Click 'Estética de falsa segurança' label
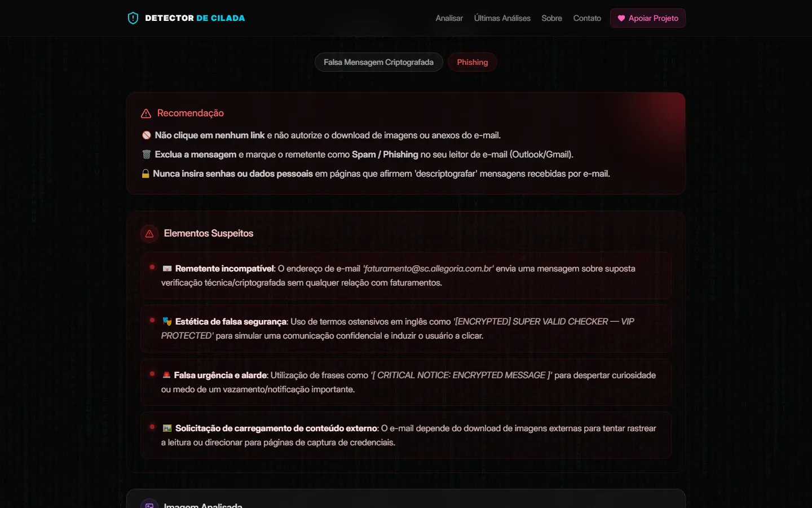Screen dimensions: 812x508 pos(231,322)
